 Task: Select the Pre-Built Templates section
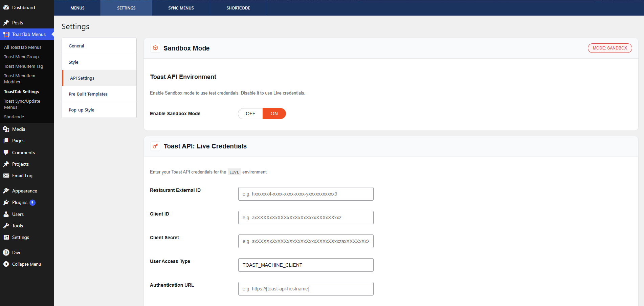tap(99, 94)
